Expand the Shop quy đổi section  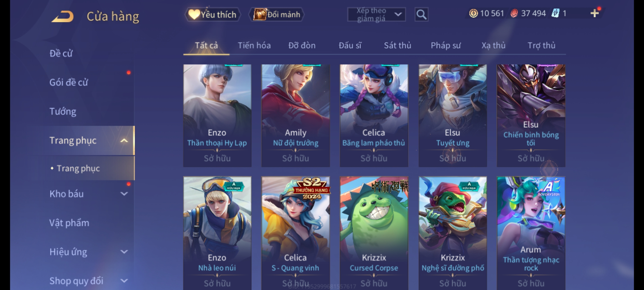point(124,281)
